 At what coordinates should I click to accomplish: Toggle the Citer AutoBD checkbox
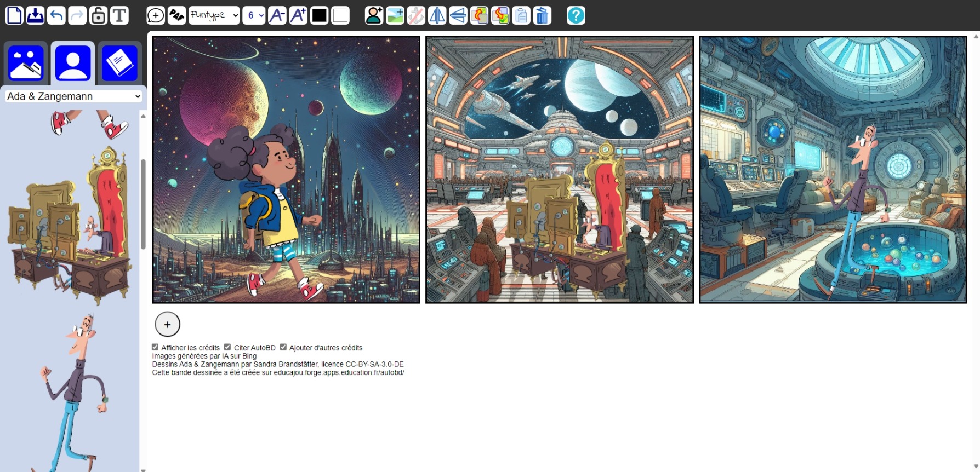pos(227,347)
